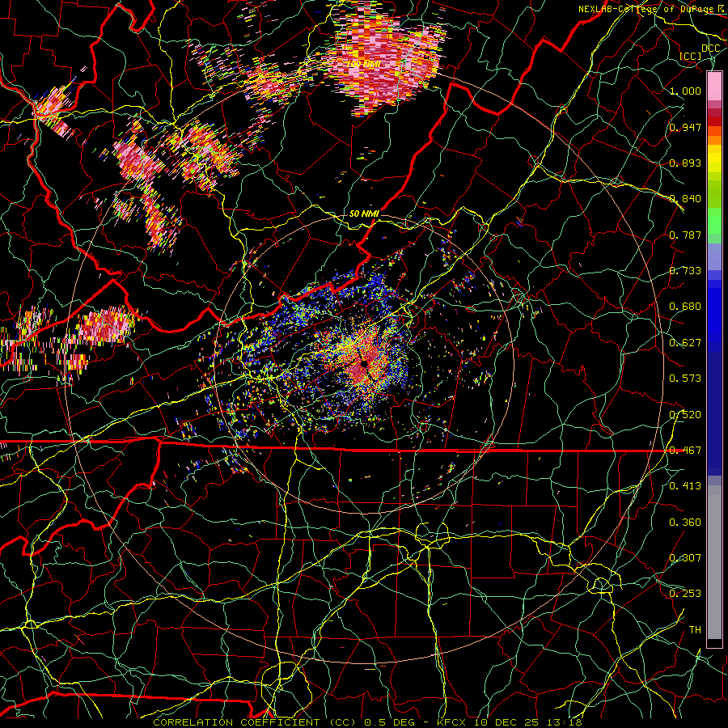Click the KFCX station identifier in the caption
This screenshot has width=728, height=728.
(x=453, y=722)
